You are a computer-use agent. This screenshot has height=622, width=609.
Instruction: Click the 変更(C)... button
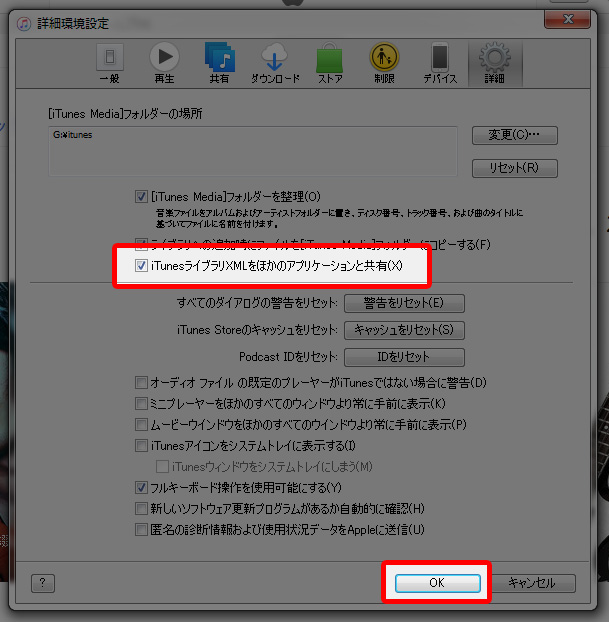tap(514, 135)
